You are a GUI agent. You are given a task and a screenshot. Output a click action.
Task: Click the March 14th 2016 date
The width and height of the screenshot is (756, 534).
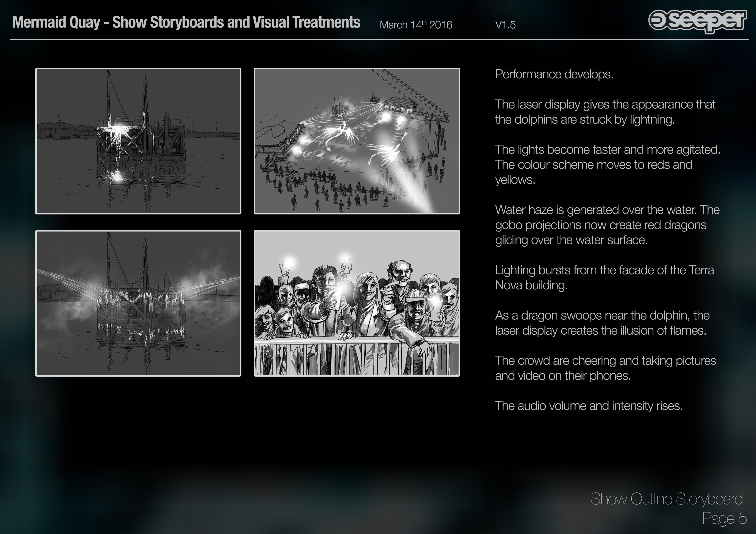[x=415, y=25]
